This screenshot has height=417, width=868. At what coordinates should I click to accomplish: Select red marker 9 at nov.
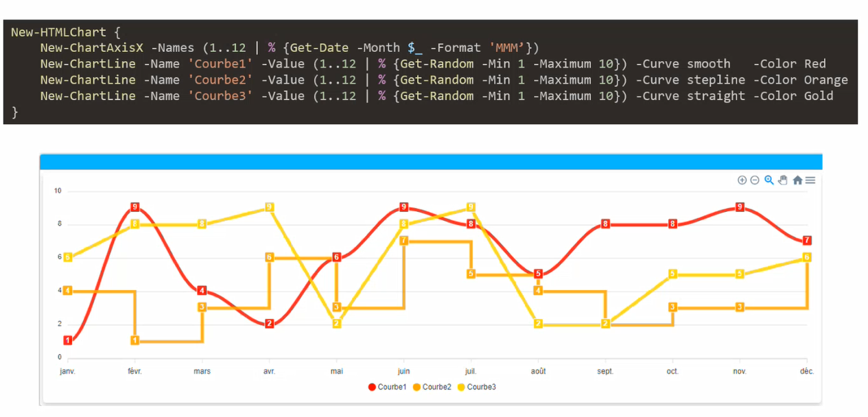740,207
